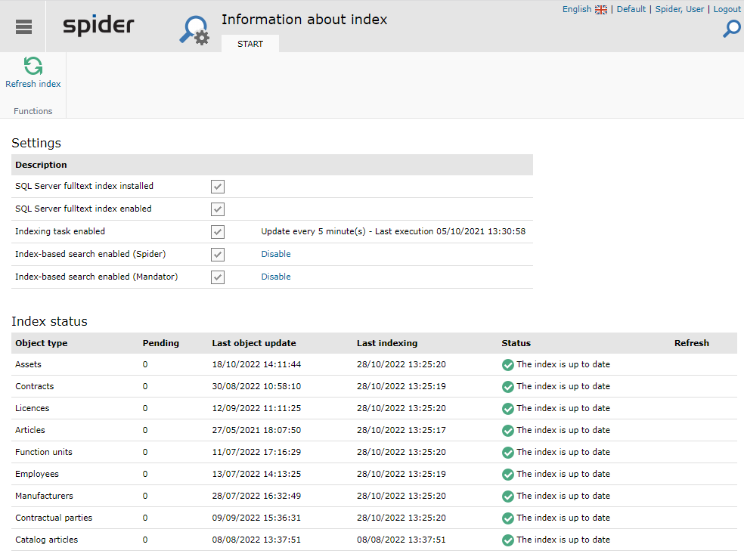Click the Refresh index icon

33,66
